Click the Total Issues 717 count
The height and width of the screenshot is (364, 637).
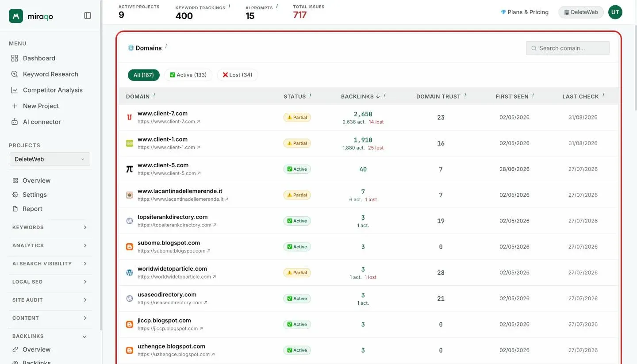pos(300,15)
